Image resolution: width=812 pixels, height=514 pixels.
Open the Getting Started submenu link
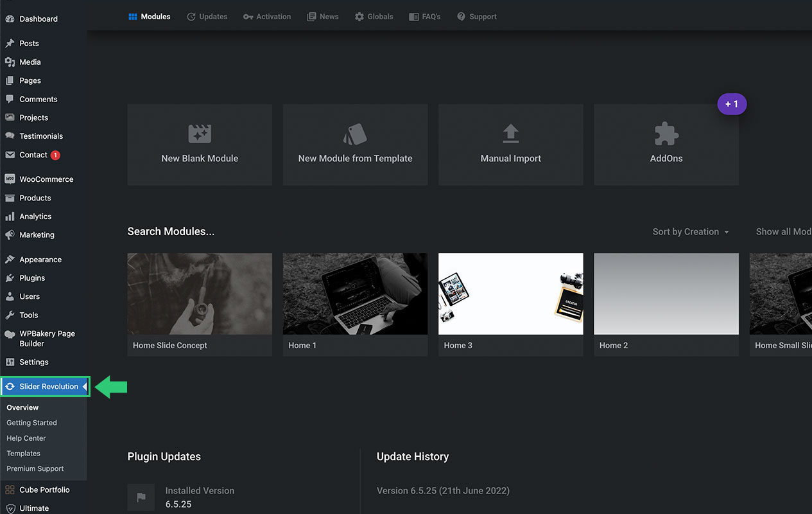tap(31, 423)
